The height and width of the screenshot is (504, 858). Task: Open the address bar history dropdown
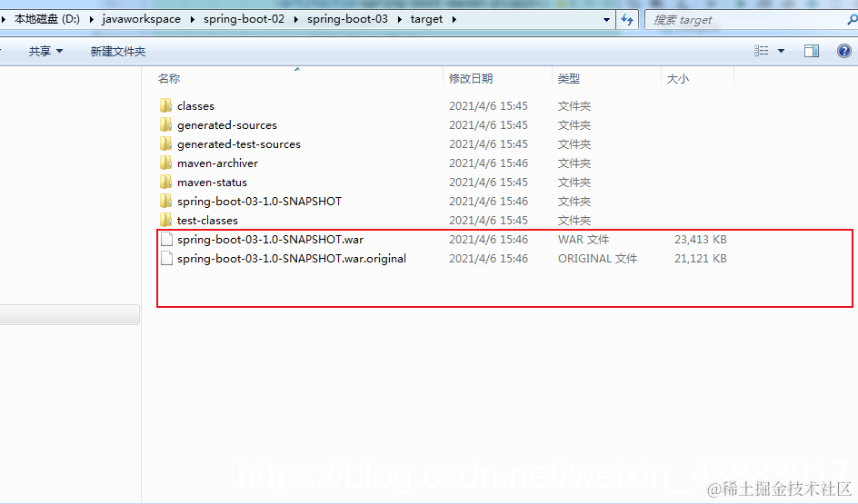pyautogui.click(x=606, y=20)
